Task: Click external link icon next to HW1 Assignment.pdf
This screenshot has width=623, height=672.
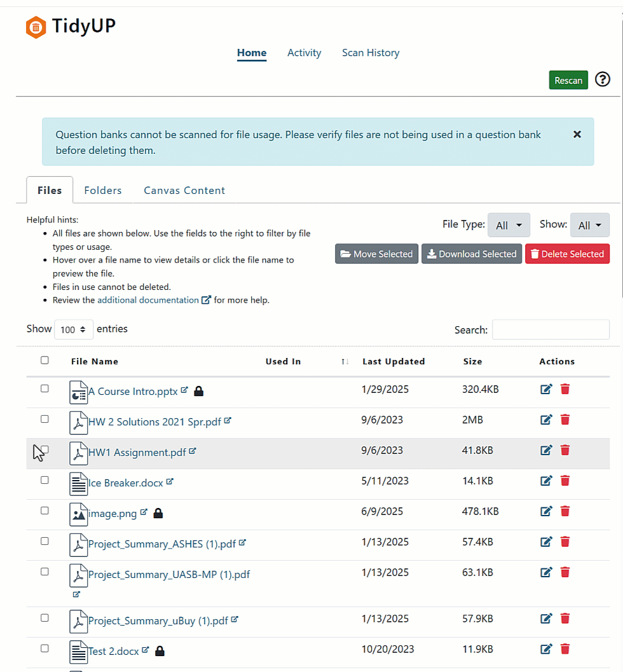Action: pyautogui.click(x=193, y=451)
